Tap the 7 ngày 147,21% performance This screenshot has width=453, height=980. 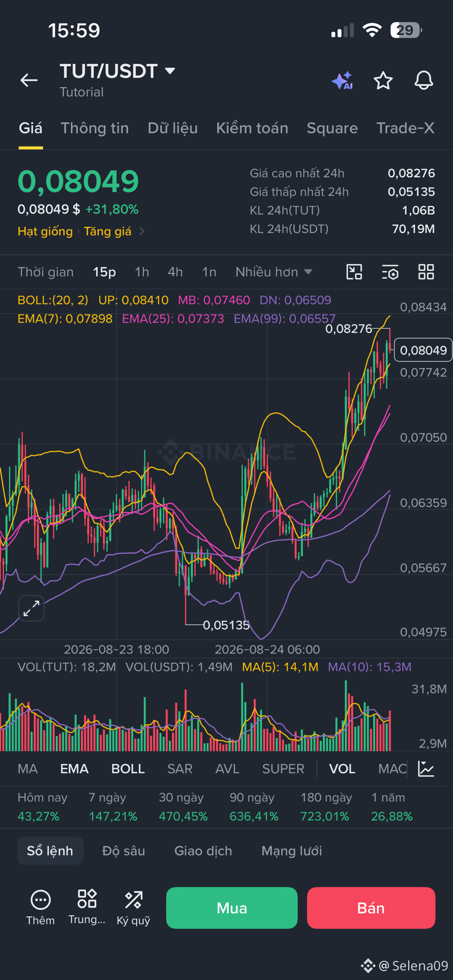point(113,807)
